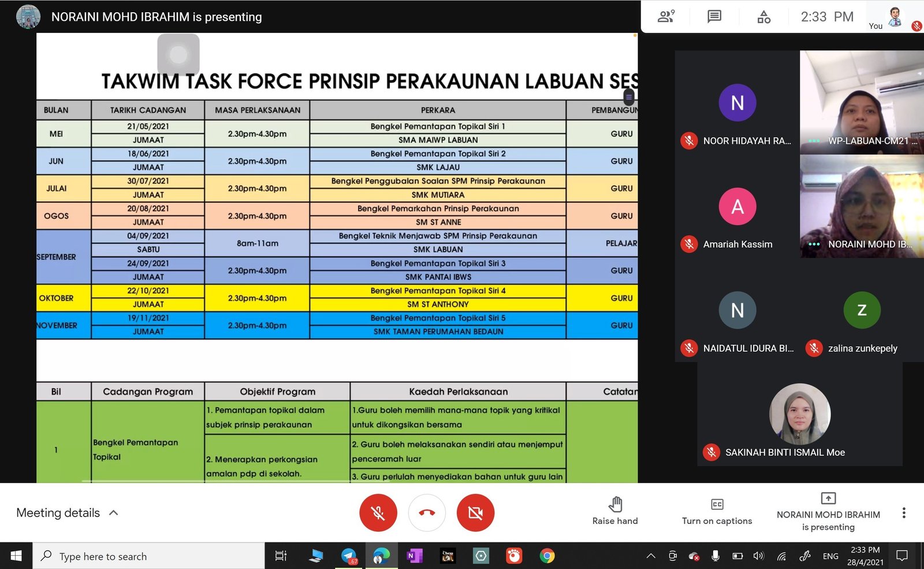Show hidden system tray icons
Viewport: 924px width, 569px height.
pos(651,556)
